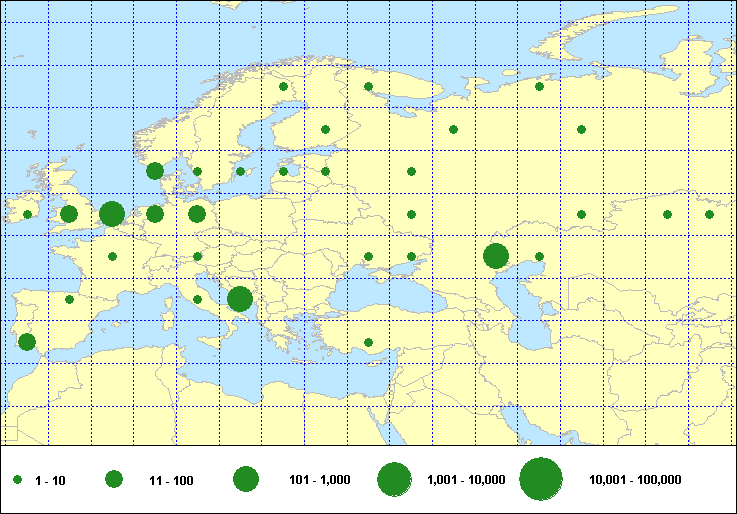737x514 pixels.
Task: Click the "10,001 - 100,000" legend label
Action: click(x=635, y=481)
